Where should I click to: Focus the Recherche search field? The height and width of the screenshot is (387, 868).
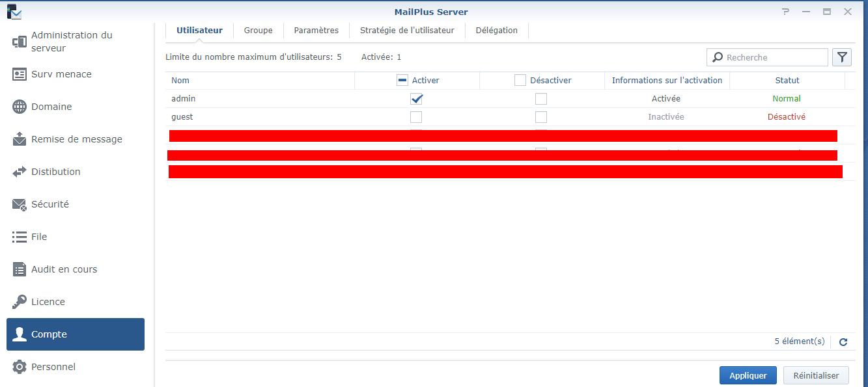point(767,57)
